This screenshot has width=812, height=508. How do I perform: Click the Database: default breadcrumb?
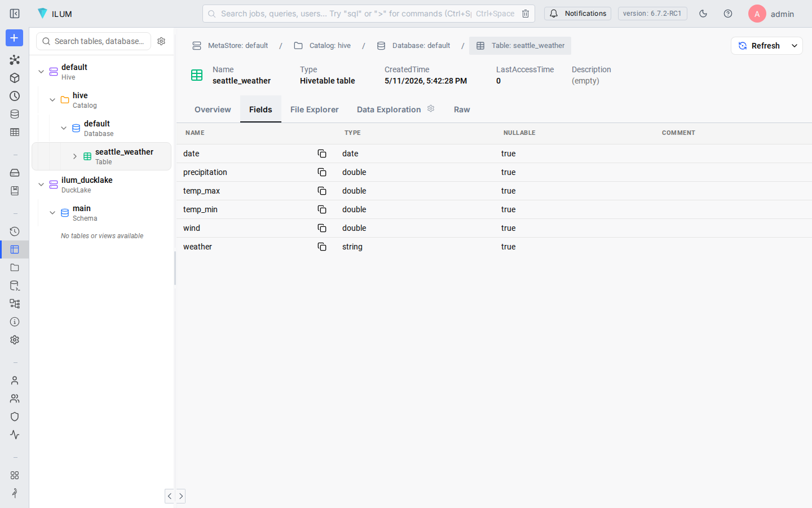(x=414, y=46)
